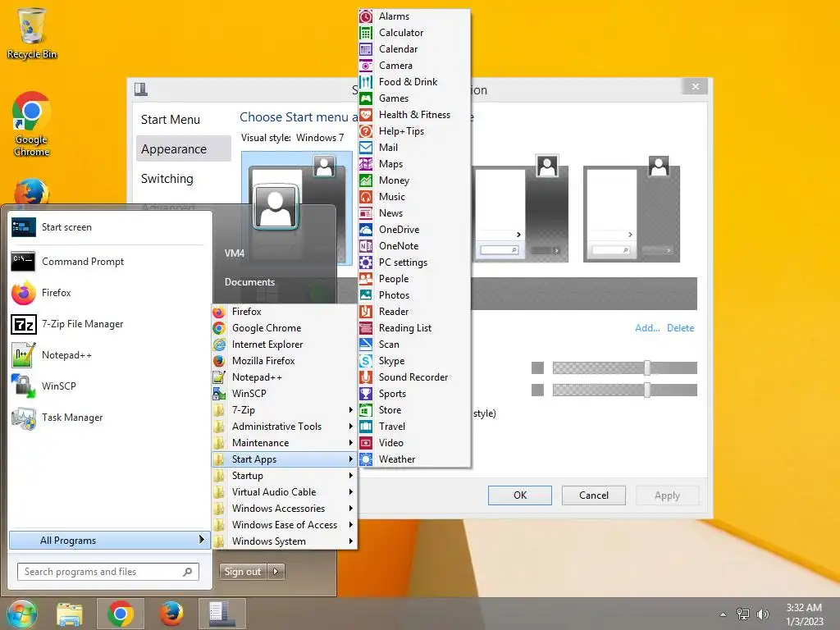Expand the Windows System folder
The image size is (840, 630).
[x=284, y=541]
